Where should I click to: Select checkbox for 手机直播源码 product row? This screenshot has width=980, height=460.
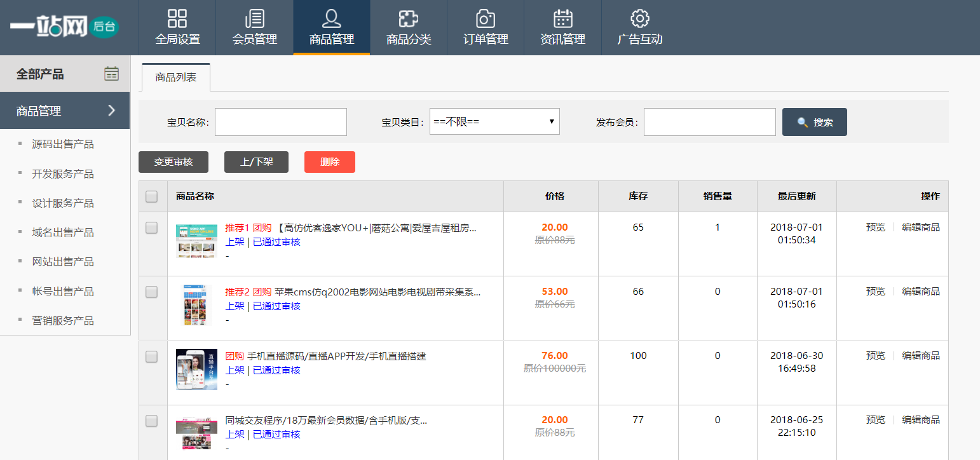151,356
